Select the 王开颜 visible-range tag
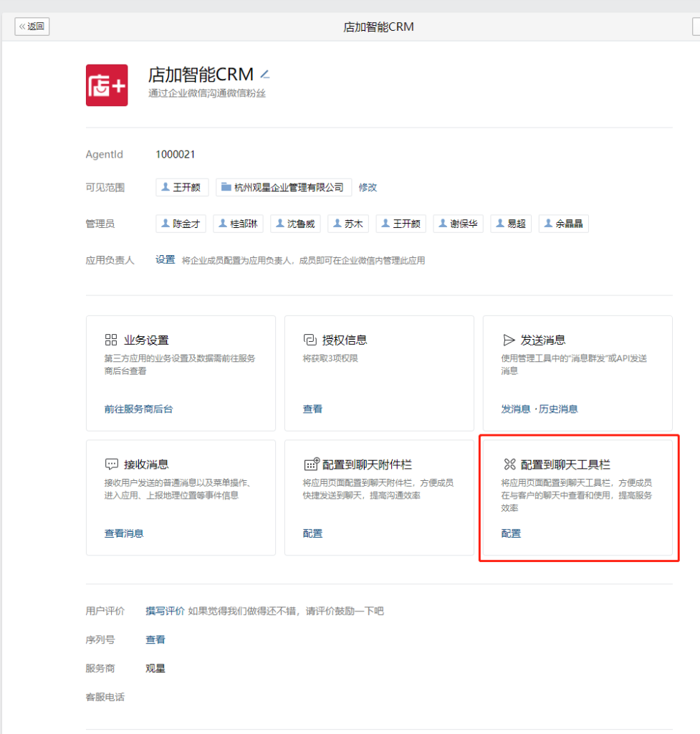 (182, 187)
